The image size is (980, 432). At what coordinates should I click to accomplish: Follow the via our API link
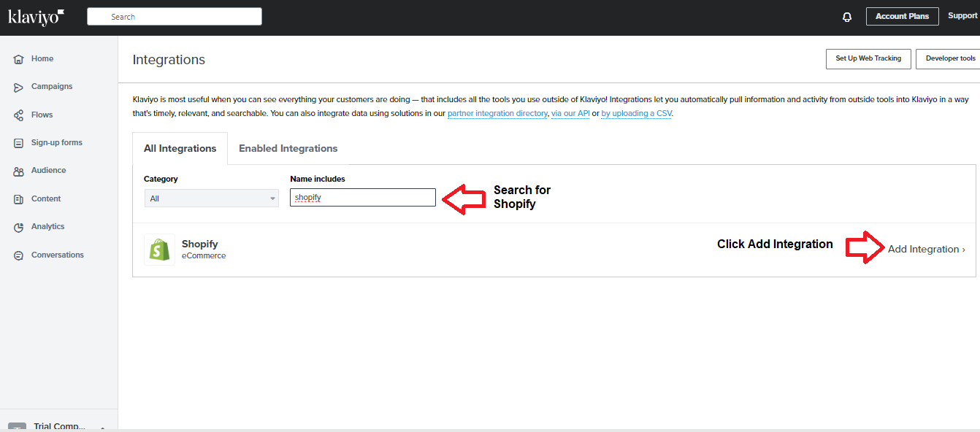click(570, 113)
